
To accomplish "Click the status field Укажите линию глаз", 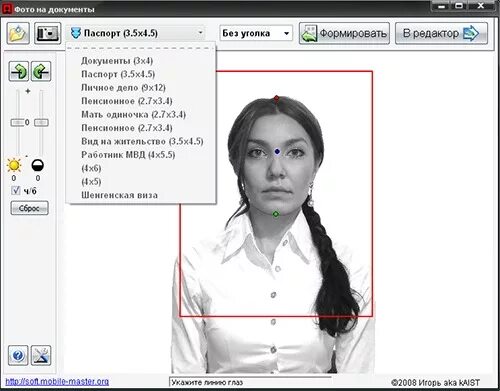I will (x=251, y=382).
